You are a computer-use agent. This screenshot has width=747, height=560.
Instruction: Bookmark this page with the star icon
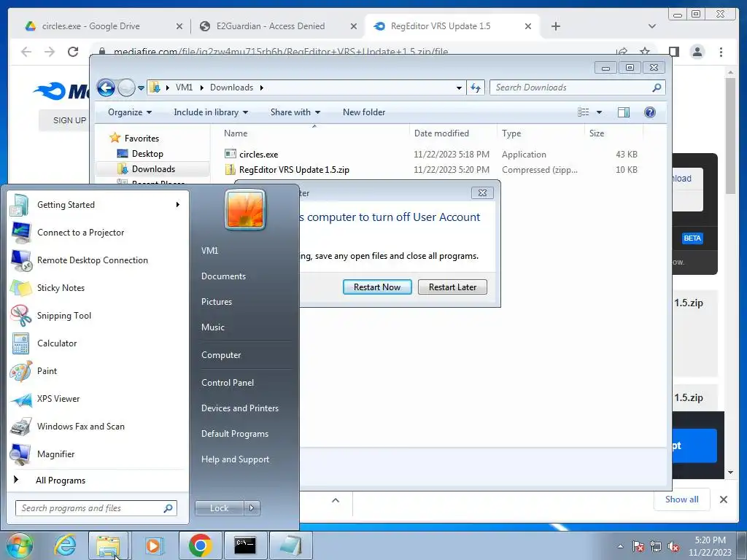click(x=645, y=52)
